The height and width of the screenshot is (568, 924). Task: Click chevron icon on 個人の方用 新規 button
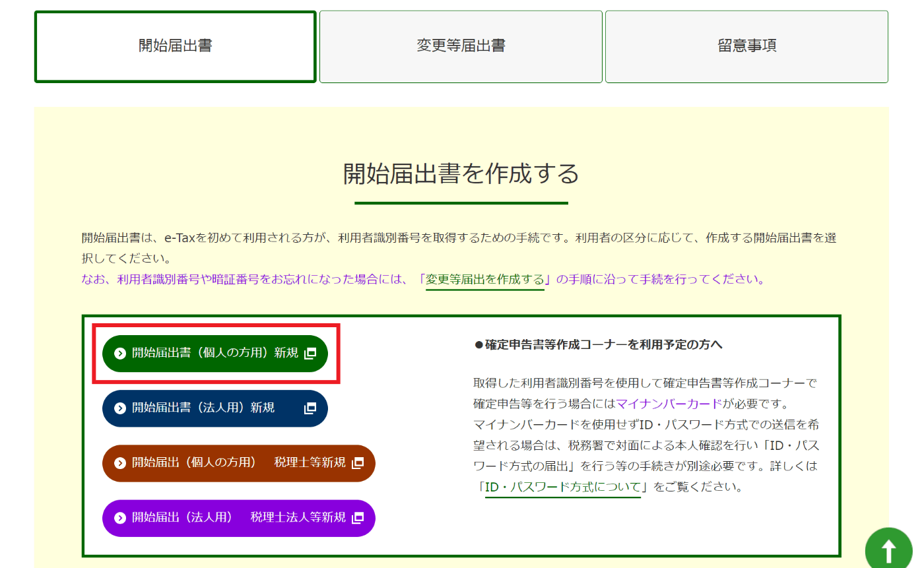(x=120, y=354)
